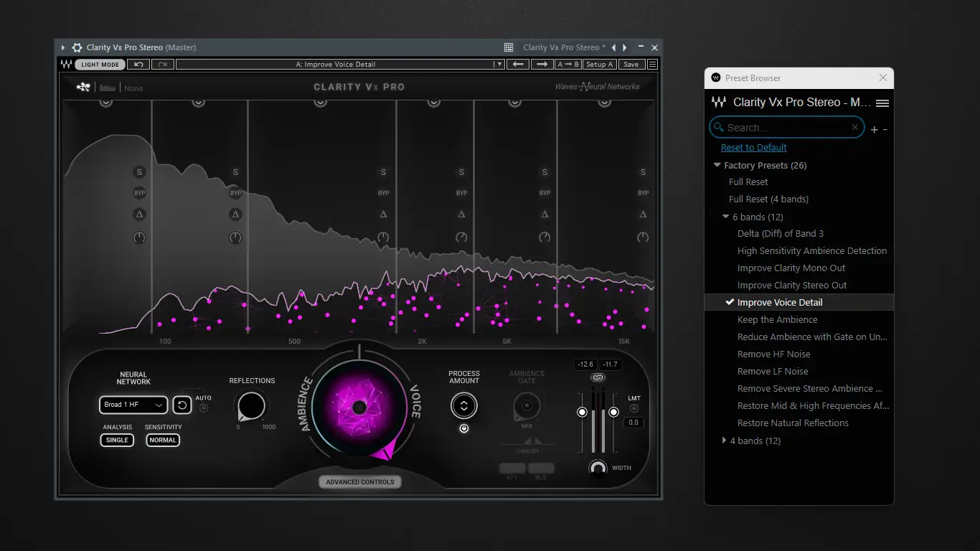The height and width of the screenshot is (551, 980).
Task: Load the previous preset with the left arrow
Action: pos(518,65)
